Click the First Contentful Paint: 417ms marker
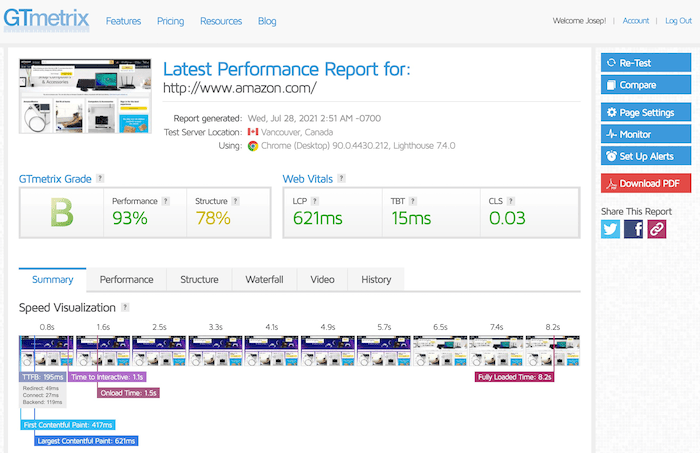 click(68, 425)
